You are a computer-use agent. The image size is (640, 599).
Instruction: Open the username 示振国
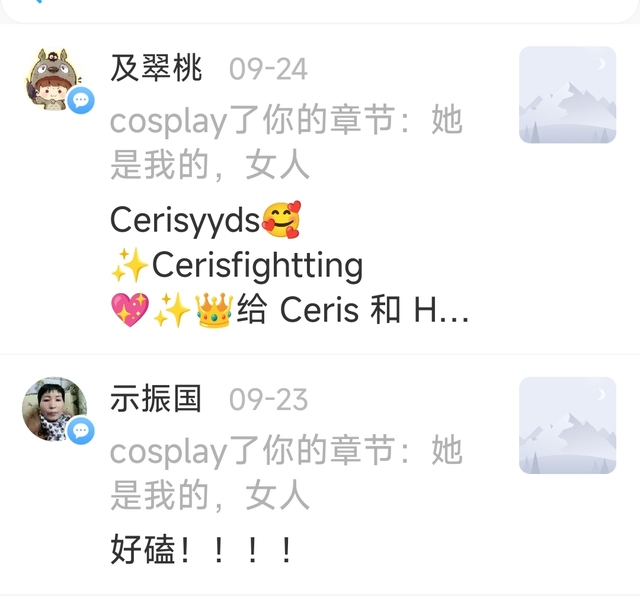point(156,399)
